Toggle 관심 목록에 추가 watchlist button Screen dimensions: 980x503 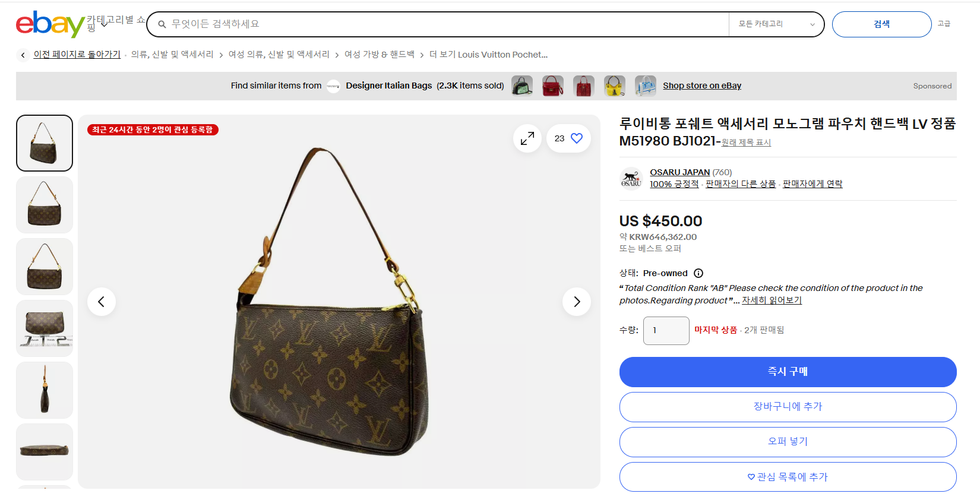click(788, 477)
